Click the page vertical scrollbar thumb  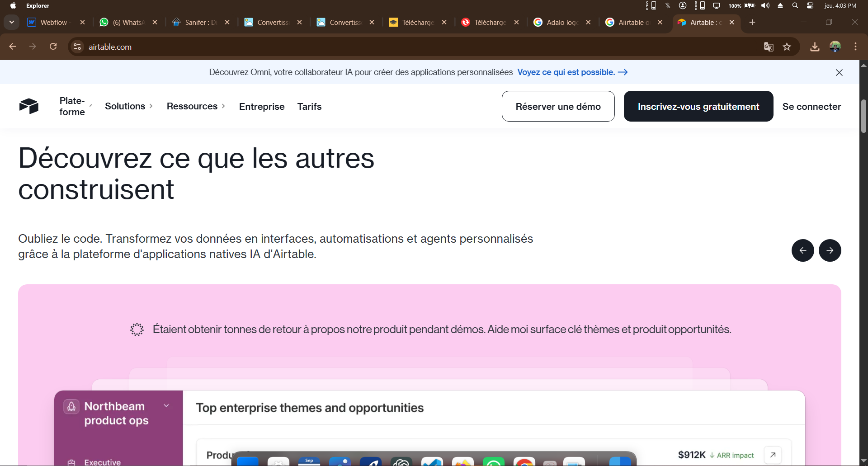pos(863,116)
